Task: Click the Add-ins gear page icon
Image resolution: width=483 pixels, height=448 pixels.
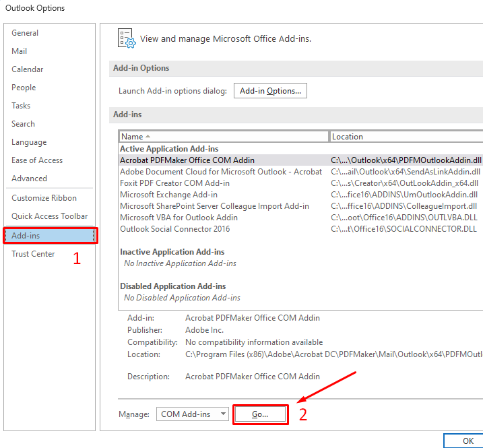Action: pos(127,38)
